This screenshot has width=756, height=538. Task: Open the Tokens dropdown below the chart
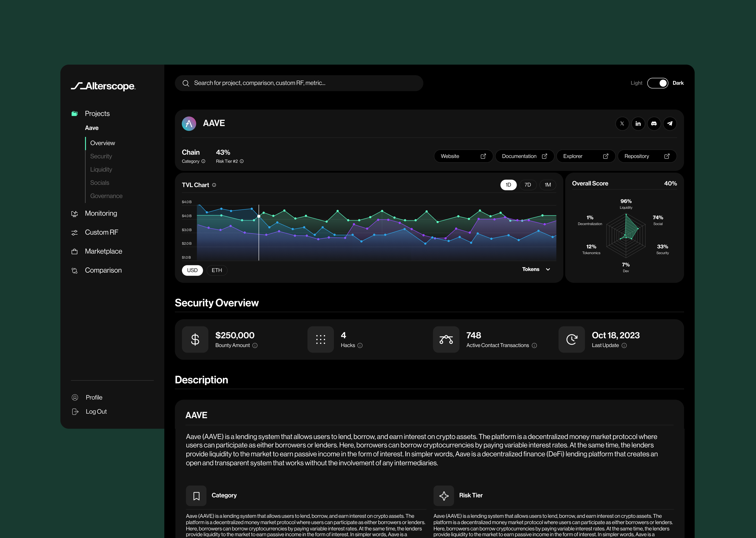pyautogui.click(x=535, y=269)
